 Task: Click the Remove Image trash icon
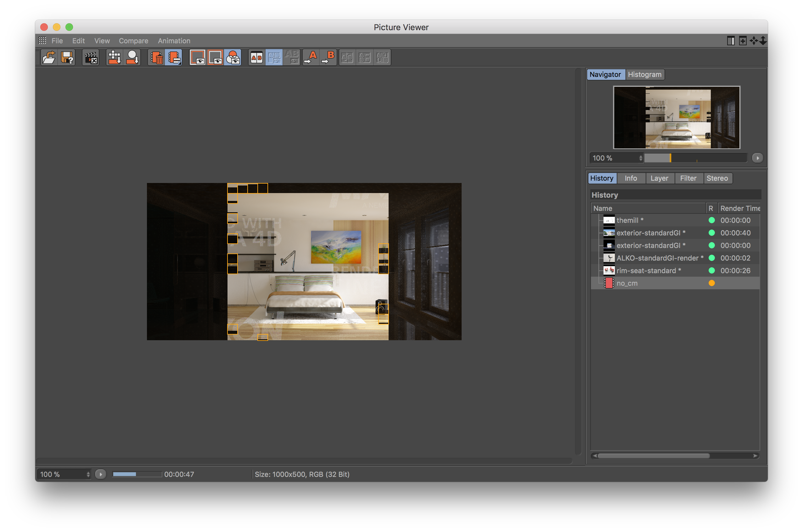[x=156, y=57]
